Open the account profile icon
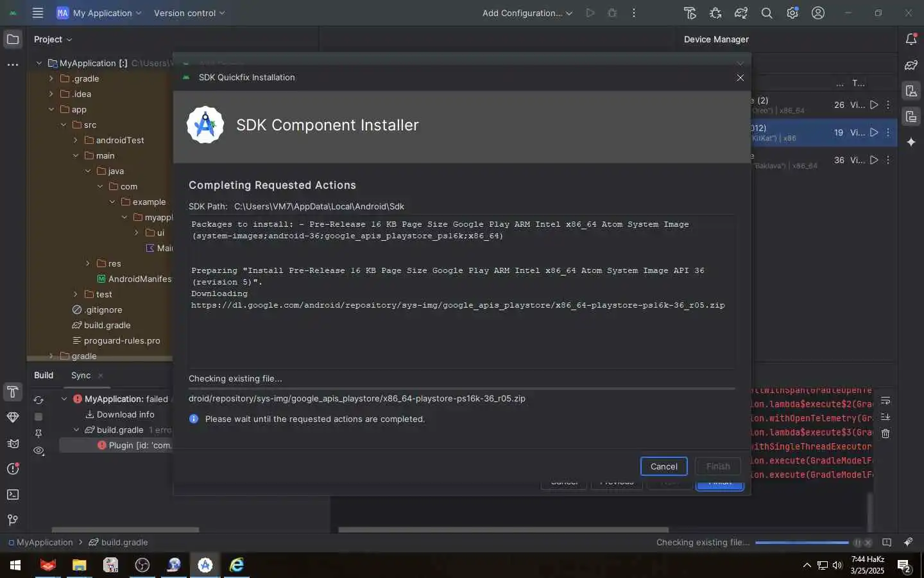Screen dimensions: 924x578 [818, 13]
